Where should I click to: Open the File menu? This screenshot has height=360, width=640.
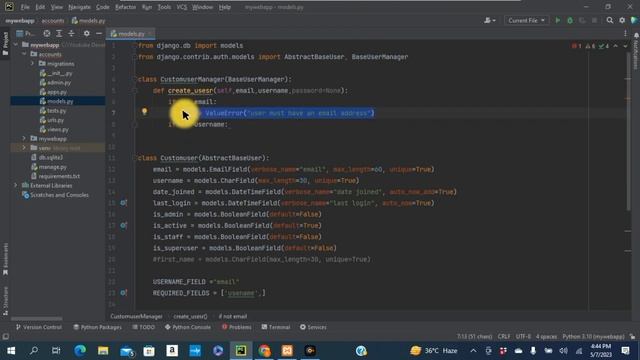pos(25,7)
